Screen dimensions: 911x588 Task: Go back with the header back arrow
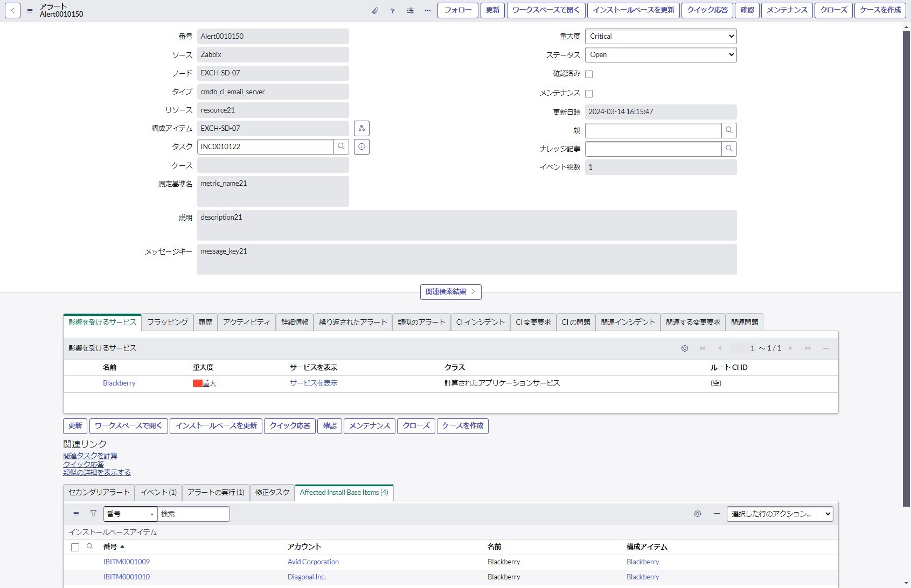tap(12, 10)
